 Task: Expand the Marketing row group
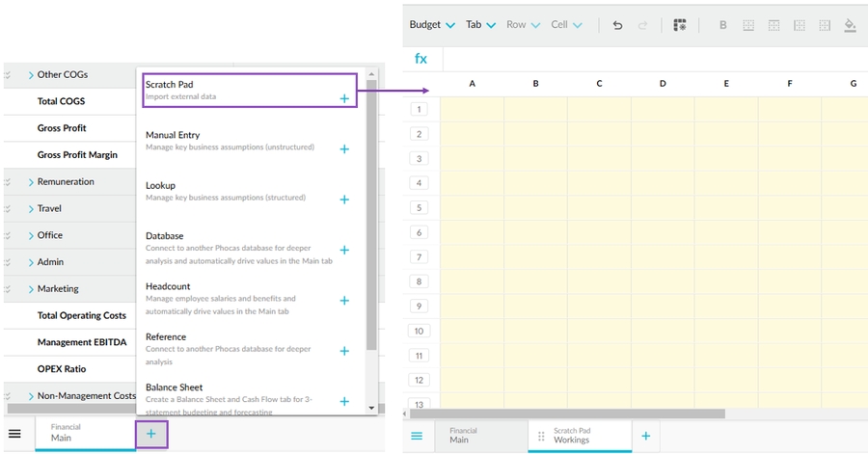pyautogui.click(x=31, y=289)
